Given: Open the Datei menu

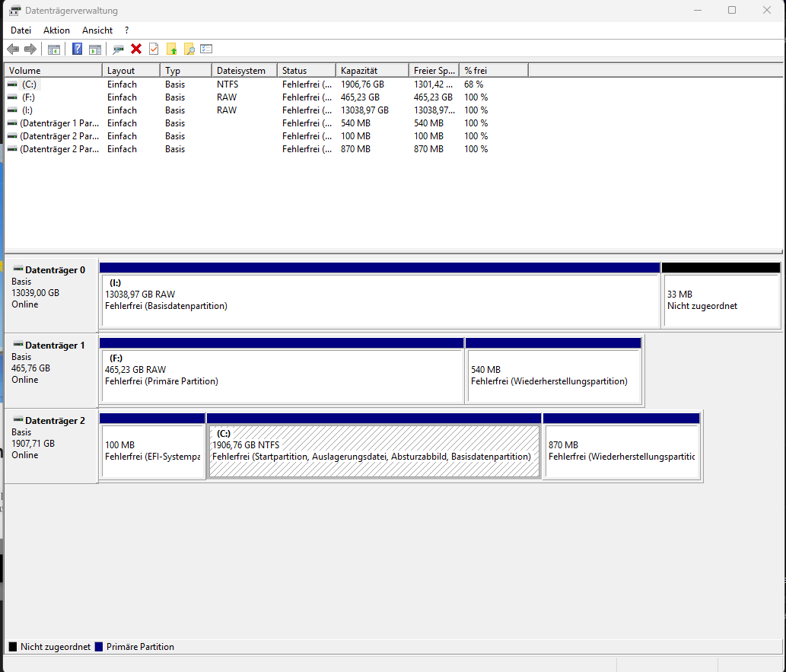Looking at the screenshot, I should coord(21,30).
